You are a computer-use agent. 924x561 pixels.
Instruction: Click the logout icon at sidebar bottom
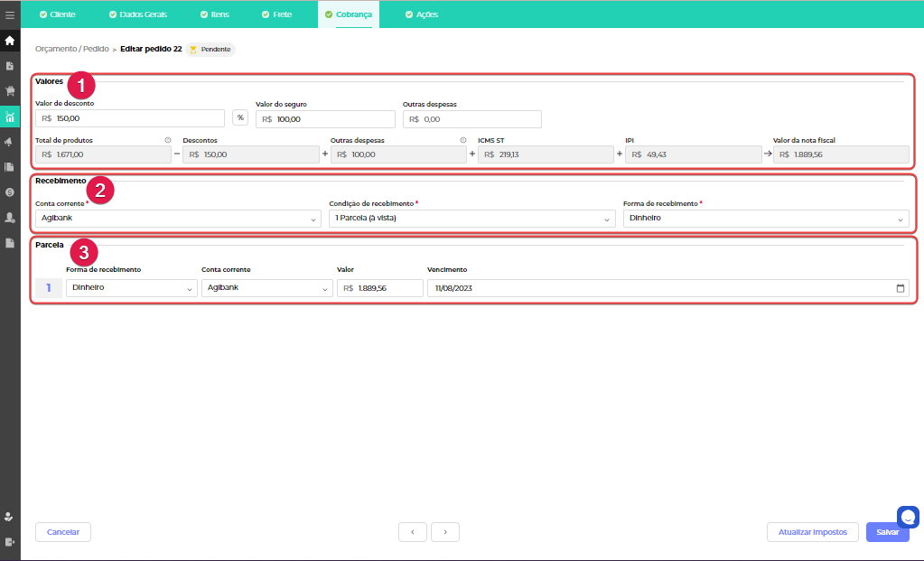tap(10, 541)
